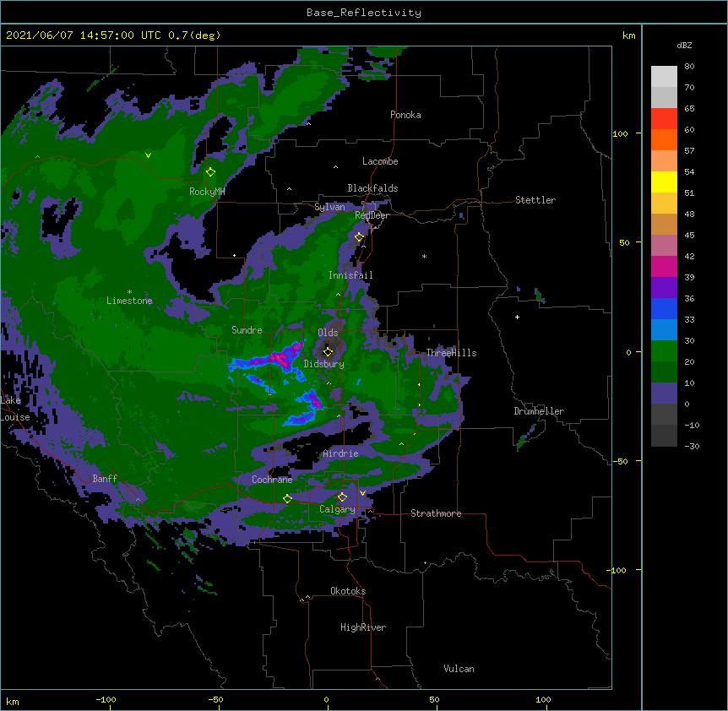728x711 pixels.
Task: Click the Okotoks label
Action: [348, 591]
